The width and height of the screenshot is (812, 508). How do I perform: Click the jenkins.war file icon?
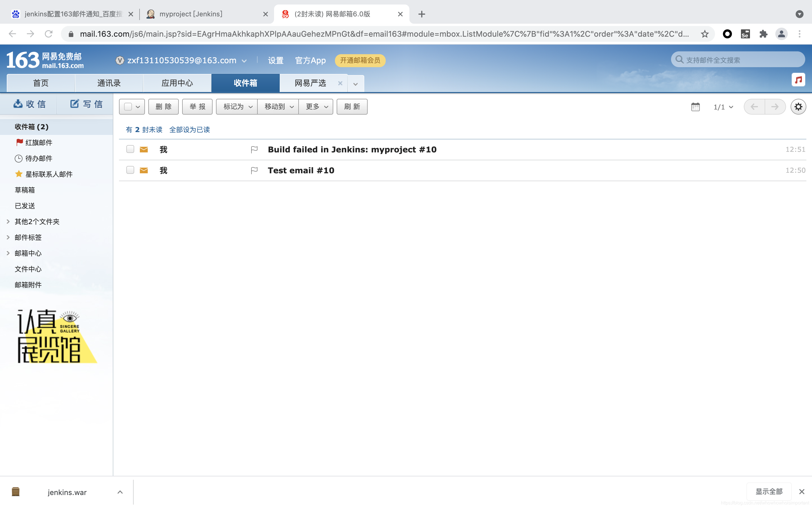(16, 492)
